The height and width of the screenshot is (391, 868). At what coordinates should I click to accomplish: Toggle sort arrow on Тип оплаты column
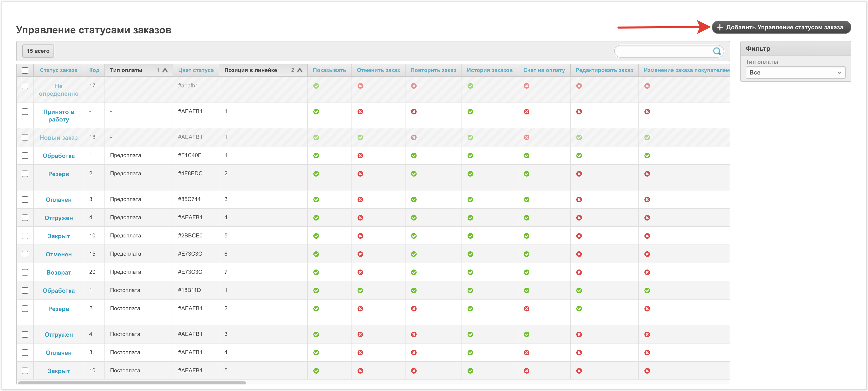tap(165, 70)
